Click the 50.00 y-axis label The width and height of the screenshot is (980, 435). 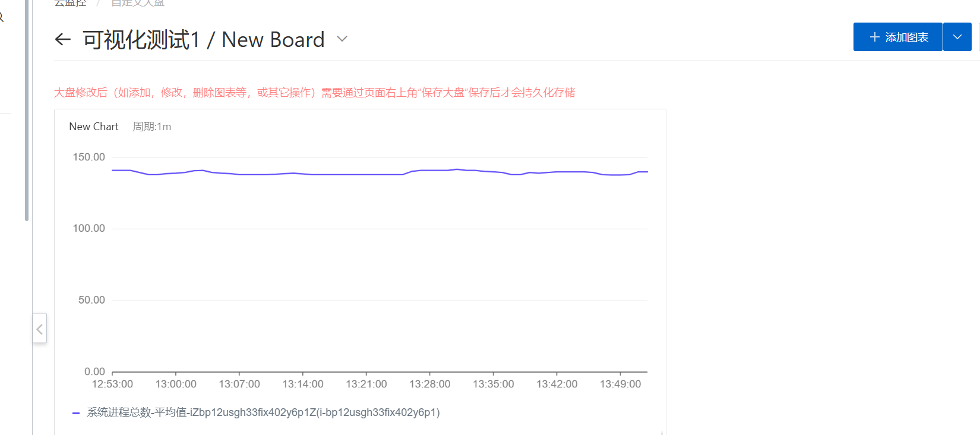pos(91,300)
